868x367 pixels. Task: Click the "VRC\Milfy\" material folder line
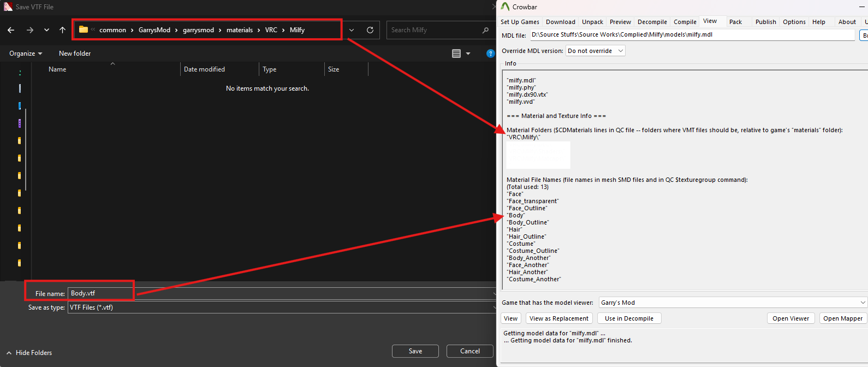coord(524,137)
